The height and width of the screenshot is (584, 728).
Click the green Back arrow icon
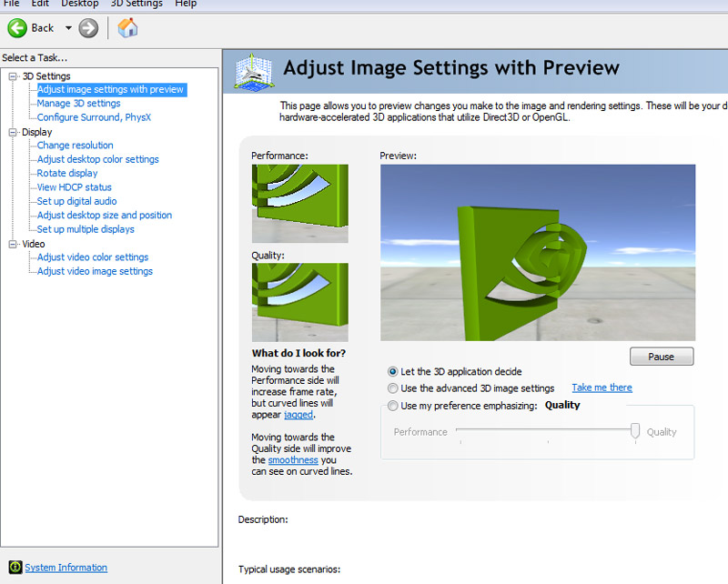pyautogui.click(x=17, y=28)
